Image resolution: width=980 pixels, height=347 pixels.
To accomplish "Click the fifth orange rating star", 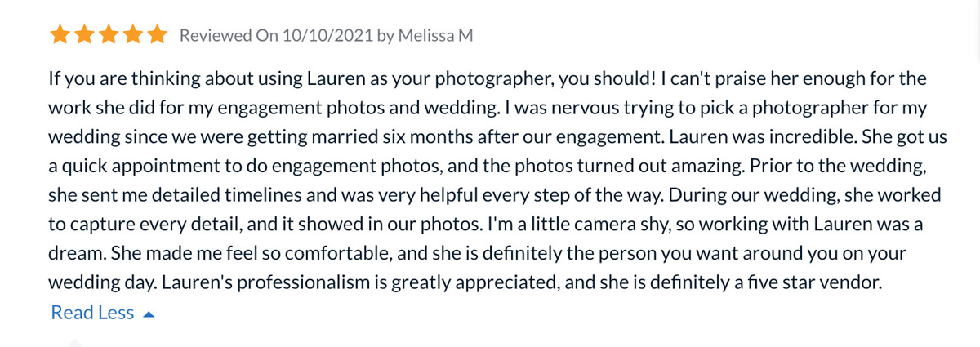I will point(157,35).
